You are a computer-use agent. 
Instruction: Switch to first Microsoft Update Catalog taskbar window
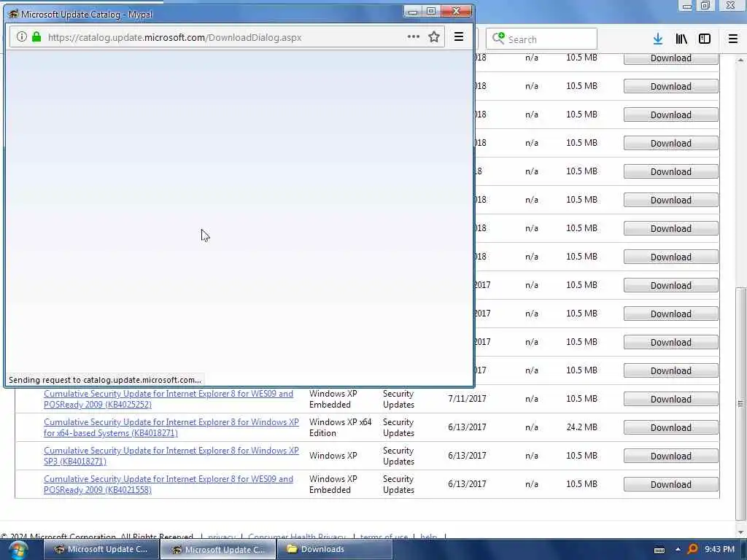tap(101, 550)
